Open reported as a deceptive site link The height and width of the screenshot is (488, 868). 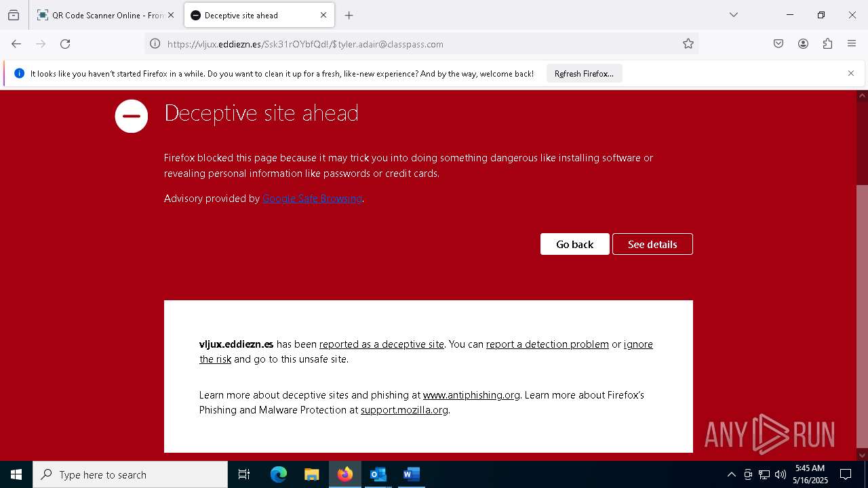click(x=382, y=344)
